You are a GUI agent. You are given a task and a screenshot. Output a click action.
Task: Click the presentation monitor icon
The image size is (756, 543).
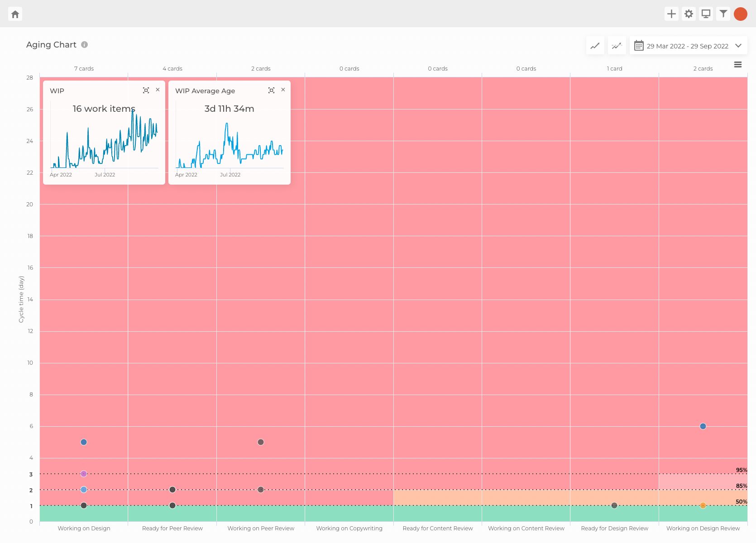(706, 14)
